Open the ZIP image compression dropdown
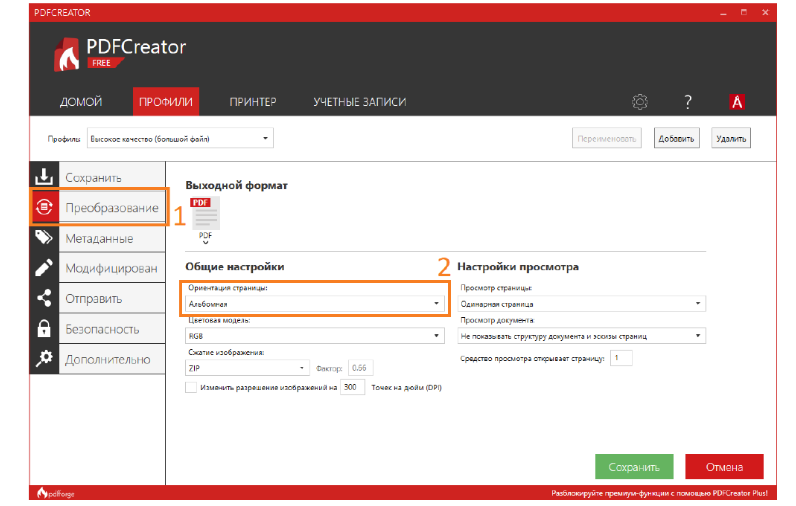This screenshot has width=796, height=506. 247,367
